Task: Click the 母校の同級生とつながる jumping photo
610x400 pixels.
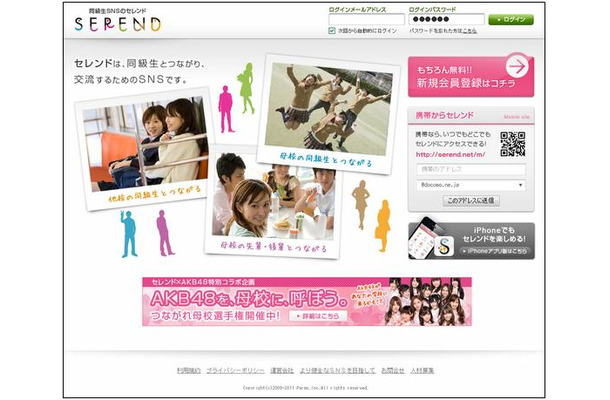Action: tap(328, 113)
